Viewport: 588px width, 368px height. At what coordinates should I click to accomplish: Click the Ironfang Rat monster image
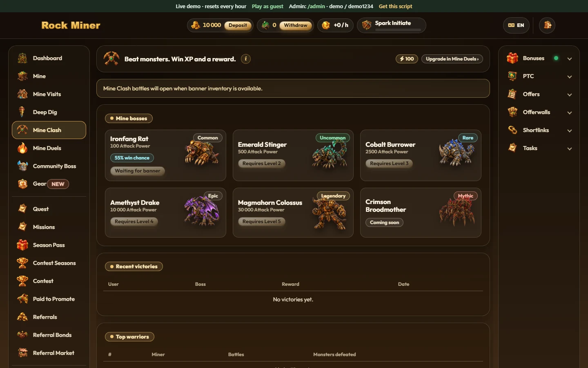pyautogui.click(x=201, y=152)
